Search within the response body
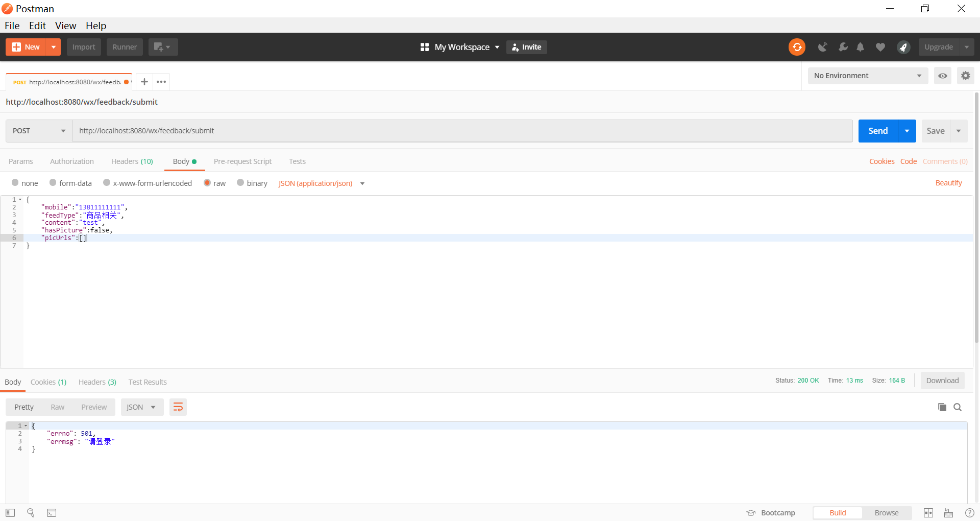 pyautogui.click(x=958, y=407)
